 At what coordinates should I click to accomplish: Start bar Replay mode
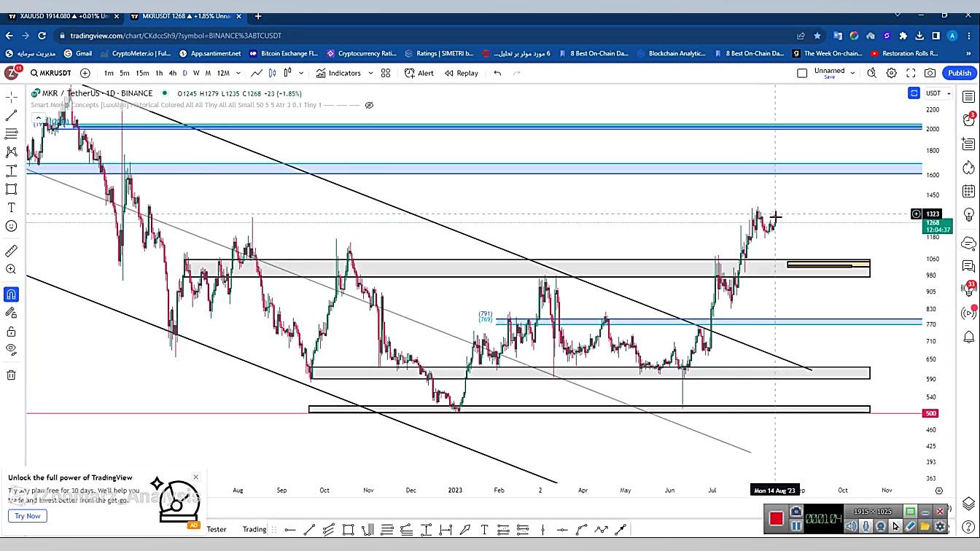[x=462, y=73]
